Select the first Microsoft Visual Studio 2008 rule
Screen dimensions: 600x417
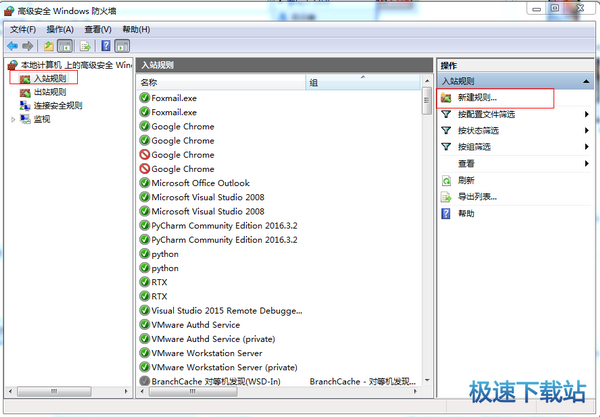208,197
